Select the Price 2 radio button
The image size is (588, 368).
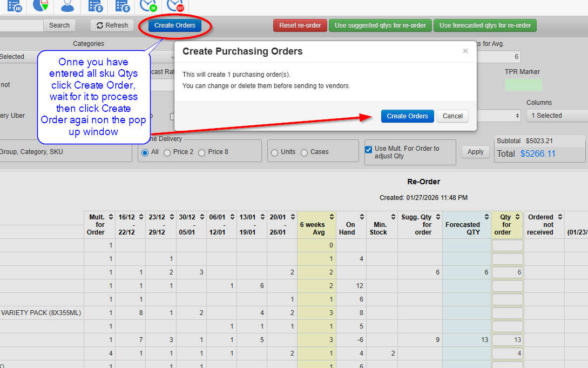(x=167, y=153)
